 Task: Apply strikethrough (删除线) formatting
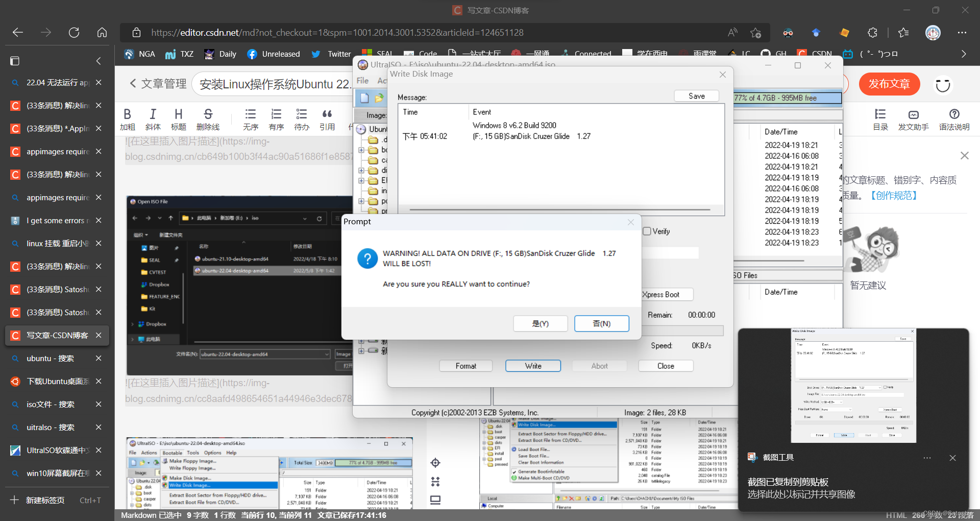208,119
